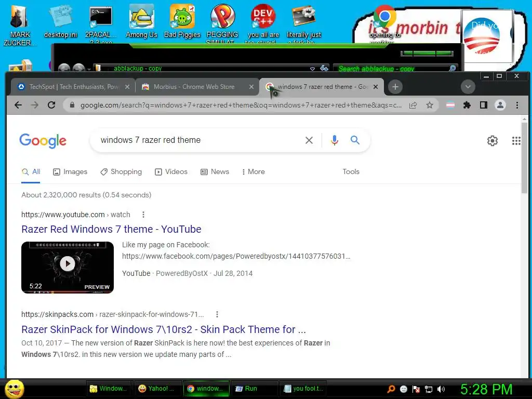Open the smiley face Start button
Screen dimensions: 532x399
click(x=14, y=389)
